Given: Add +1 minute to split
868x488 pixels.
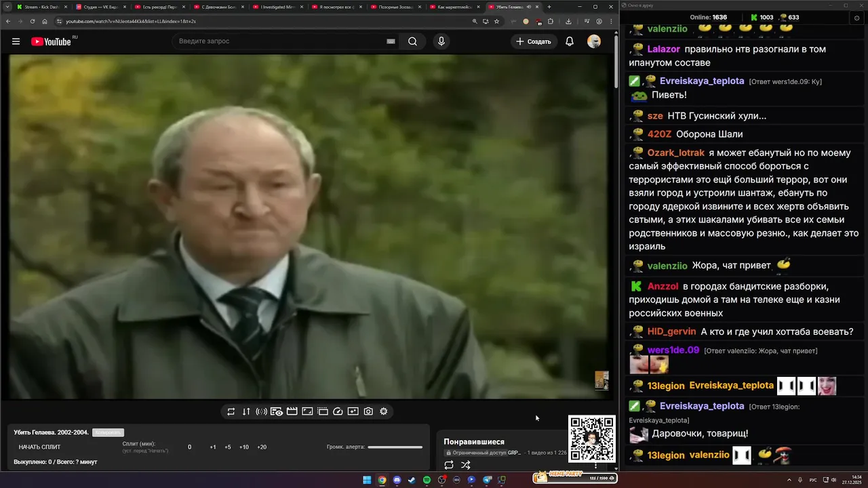Looking at the screenshot, I should click(213, 447).
